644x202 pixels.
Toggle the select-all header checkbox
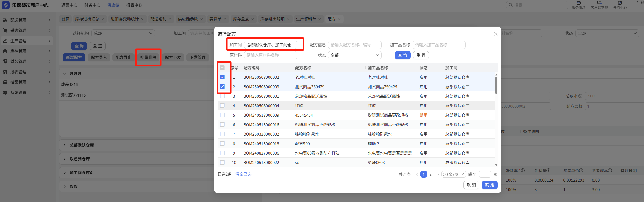point(222,68)
